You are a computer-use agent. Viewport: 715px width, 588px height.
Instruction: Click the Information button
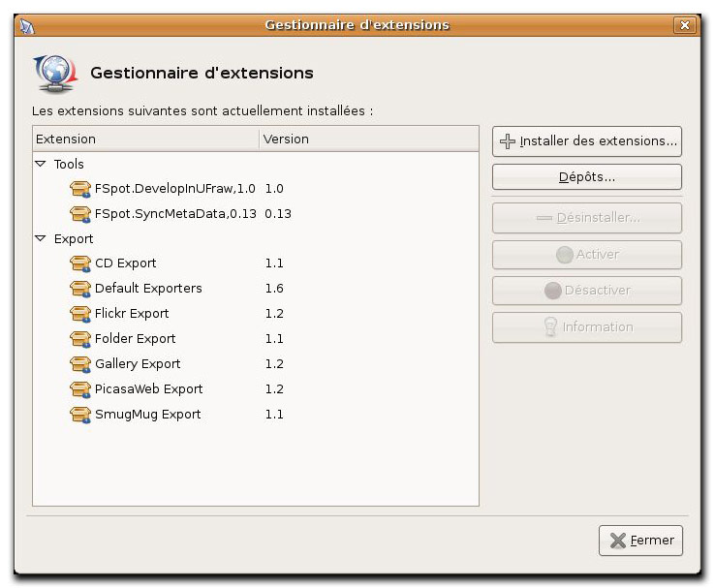(587, 326)
